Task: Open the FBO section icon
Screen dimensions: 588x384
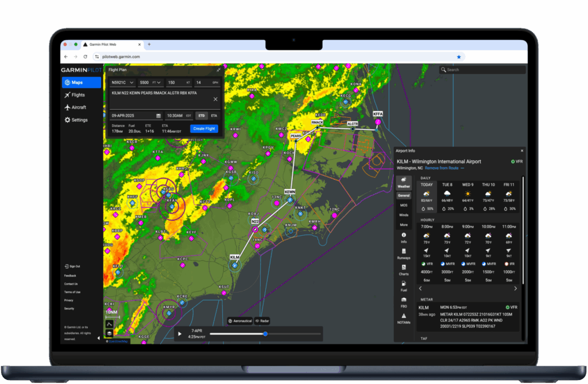Action: (404, 302)
